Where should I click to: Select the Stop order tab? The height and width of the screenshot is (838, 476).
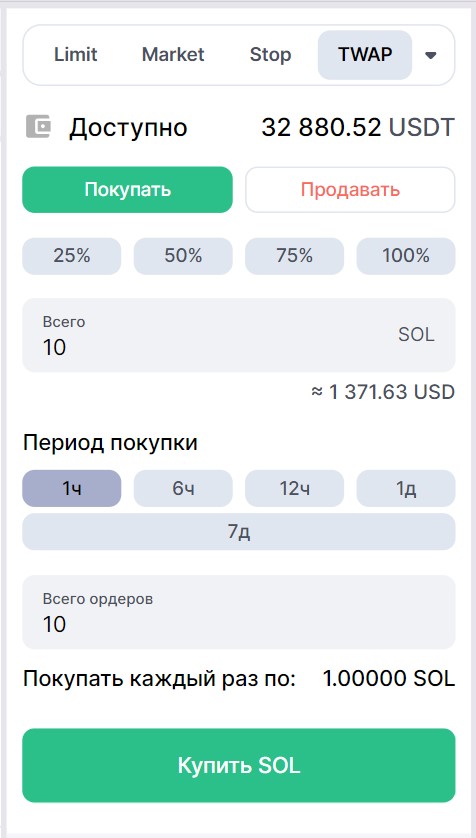pos(270,55)
